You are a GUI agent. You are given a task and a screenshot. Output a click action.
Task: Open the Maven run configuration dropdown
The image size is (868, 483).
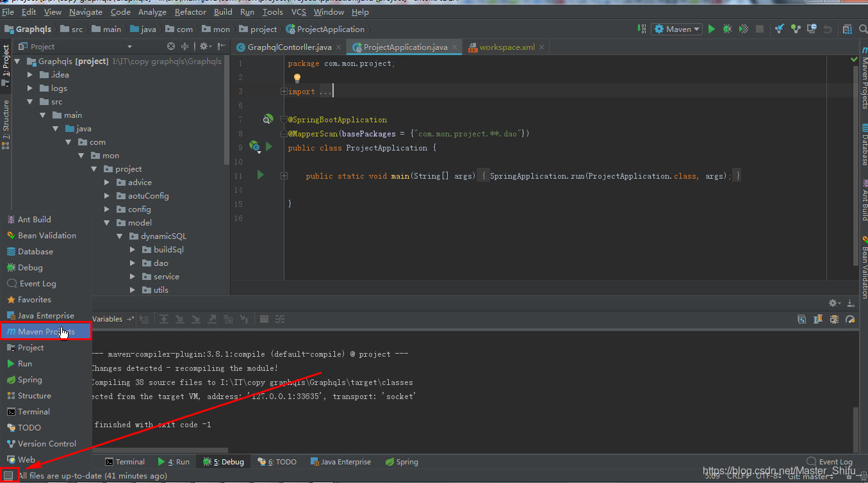[677, 29]
